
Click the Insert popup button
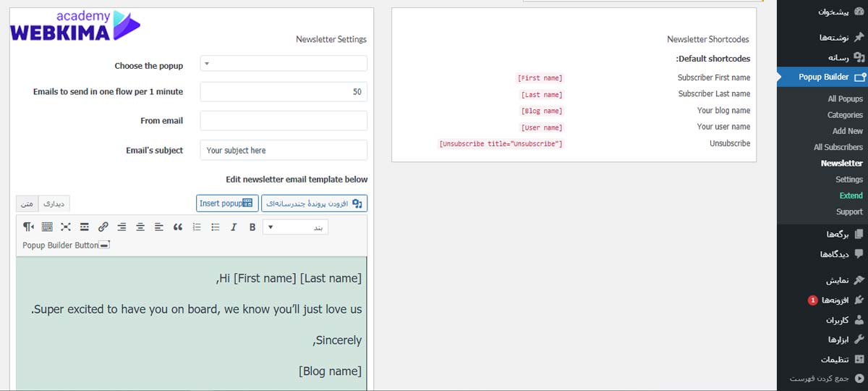227,203
